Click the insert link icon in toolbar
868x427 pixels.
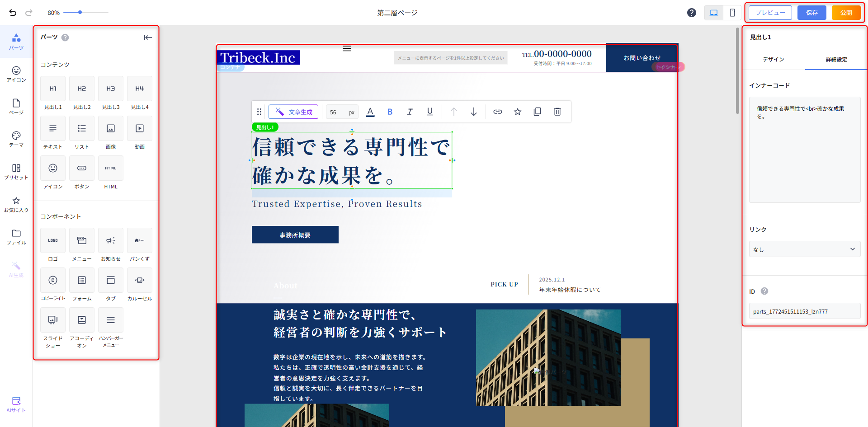click(x=497, y=112)
